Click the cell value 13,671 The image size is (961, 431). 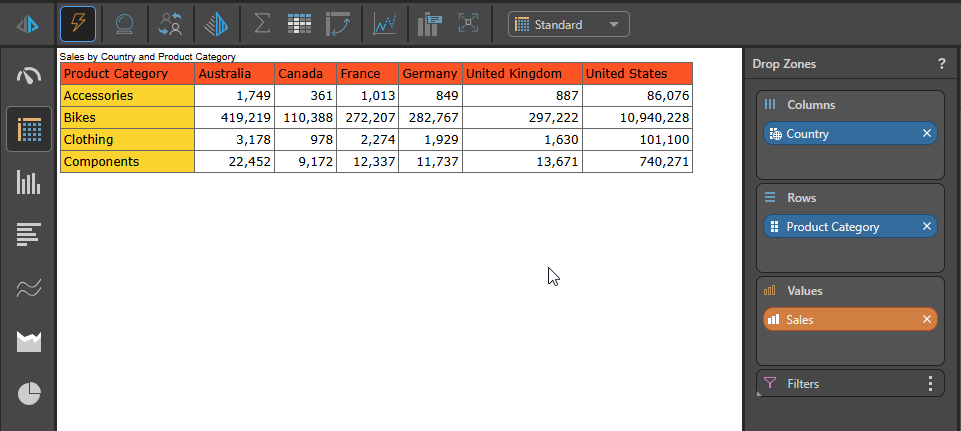[523, 162]
